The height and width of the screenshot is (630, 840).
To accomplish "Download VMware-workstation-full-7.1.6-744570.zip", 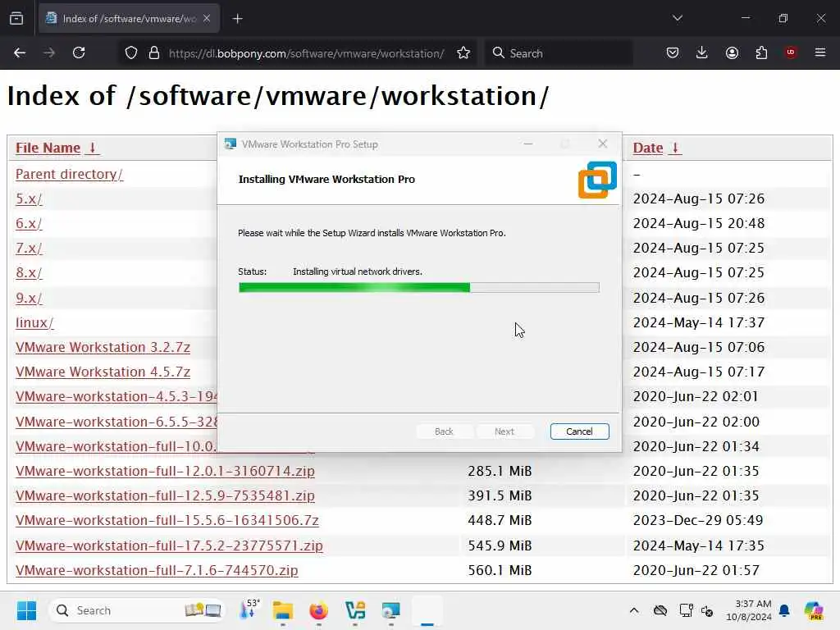I will 157,570.
